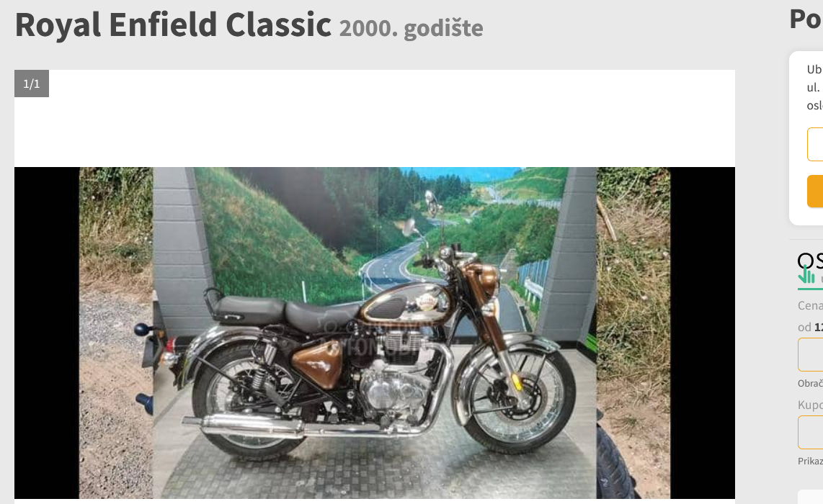Click the Kupo label above the second field
Screen dimensions: 823x504
tap(811, 405)
